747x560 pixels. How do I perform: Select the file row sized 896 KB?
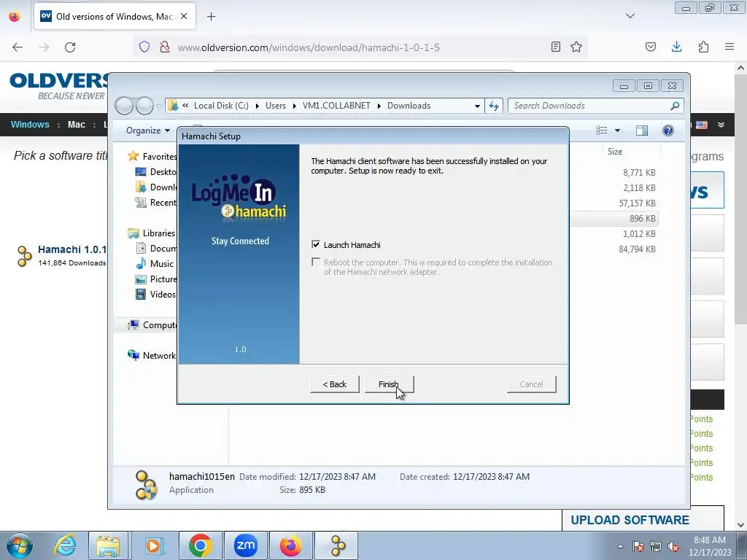[x=614, y=219]
